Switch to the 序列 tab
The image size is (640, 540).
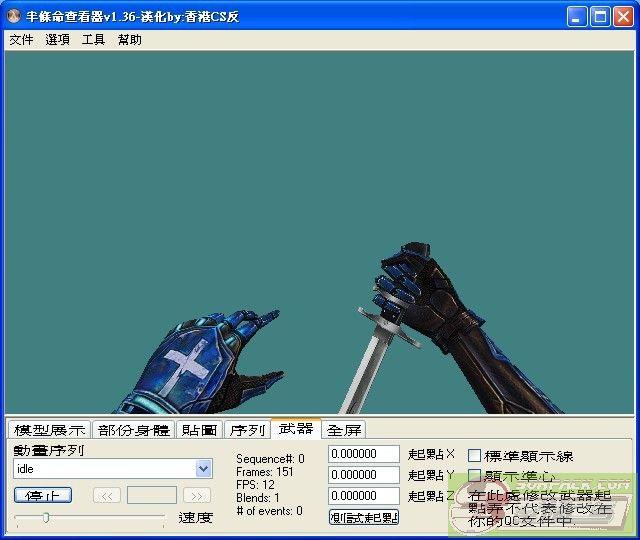pos(247,430)
